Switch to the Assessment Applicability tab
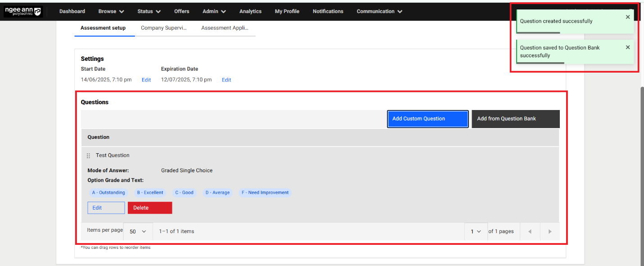Screen dimensions: 644x266 tap(225, 28)
